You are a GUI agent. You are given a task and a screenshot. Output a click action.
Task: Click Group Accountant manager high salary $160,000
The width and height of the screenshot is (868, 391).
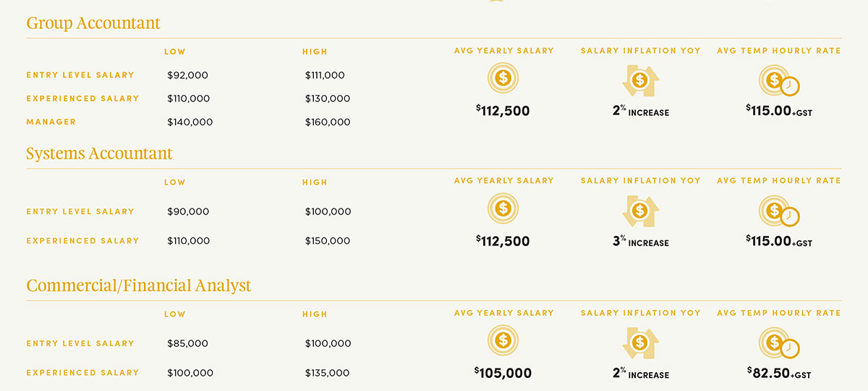point(328,122)
